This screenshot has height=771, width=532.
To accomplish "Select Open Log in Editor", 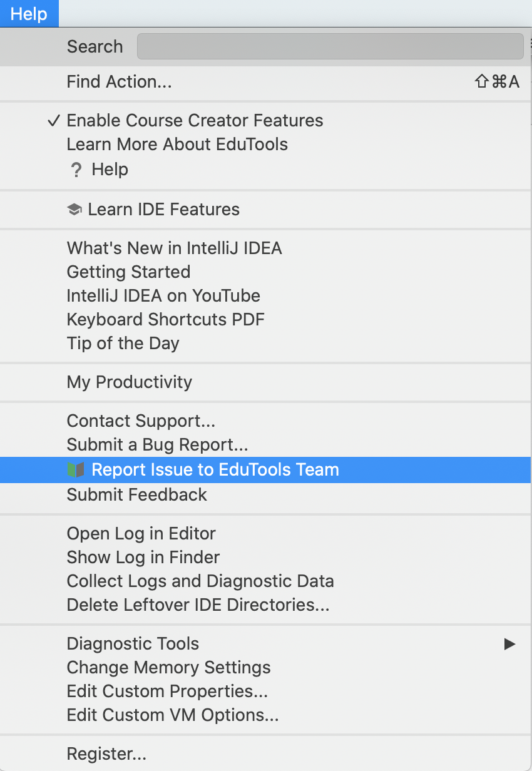I will tap(265, 533).
